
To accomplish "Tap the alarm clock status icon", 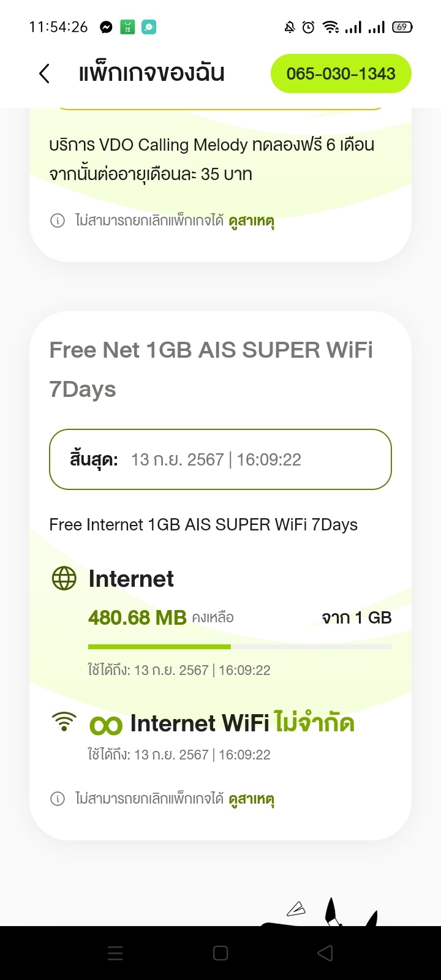I will (309, 27).
